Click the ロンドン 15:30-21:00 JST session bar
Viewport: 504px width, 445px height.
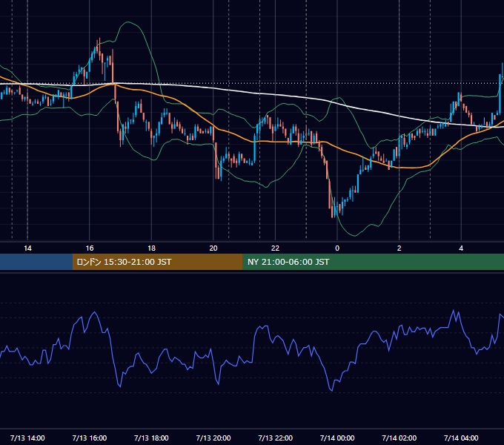pos(157,262)
